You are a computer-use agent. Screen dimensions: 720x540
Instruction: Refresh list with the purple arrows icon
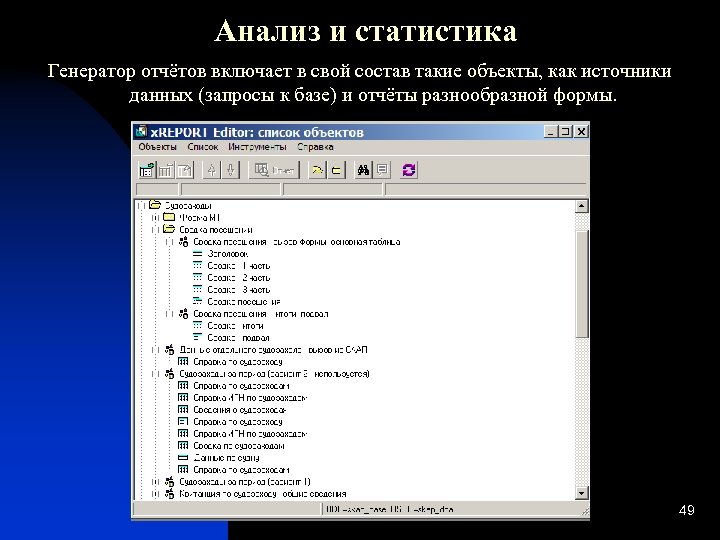[409, 170]
